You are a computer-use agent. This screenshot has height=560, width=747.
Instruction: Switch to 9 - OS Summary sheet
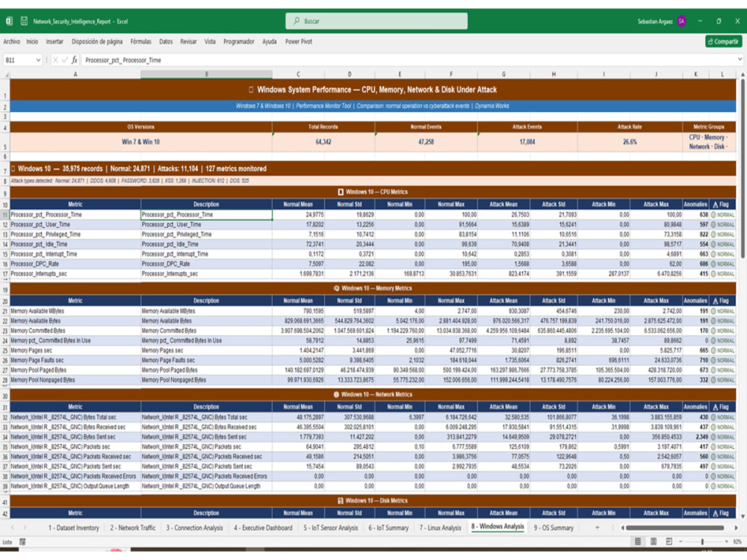coord(553,528)
